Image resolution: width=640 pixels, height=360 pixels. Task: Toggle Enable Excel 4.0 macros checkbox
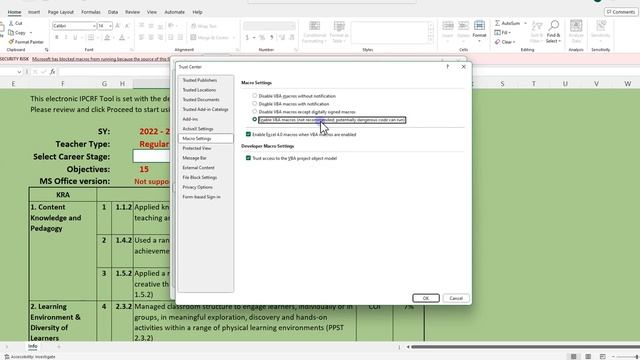coord(248,134)
